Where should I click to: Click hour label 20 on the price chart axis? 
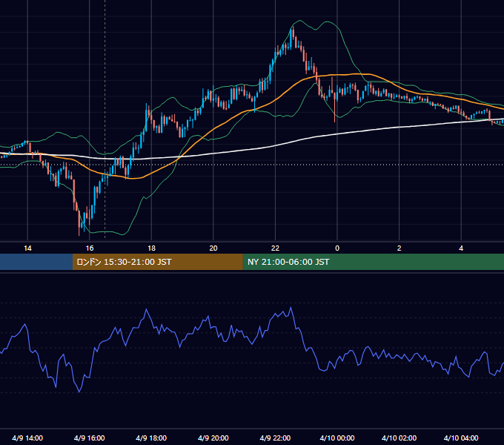213,248
